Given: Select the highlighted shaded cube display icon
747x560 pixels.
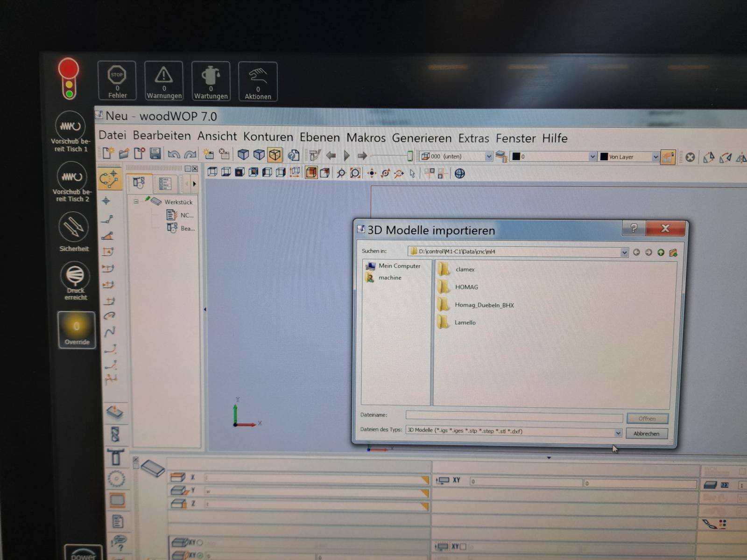Looking at the screenshot, I should (x=311, y=173).
